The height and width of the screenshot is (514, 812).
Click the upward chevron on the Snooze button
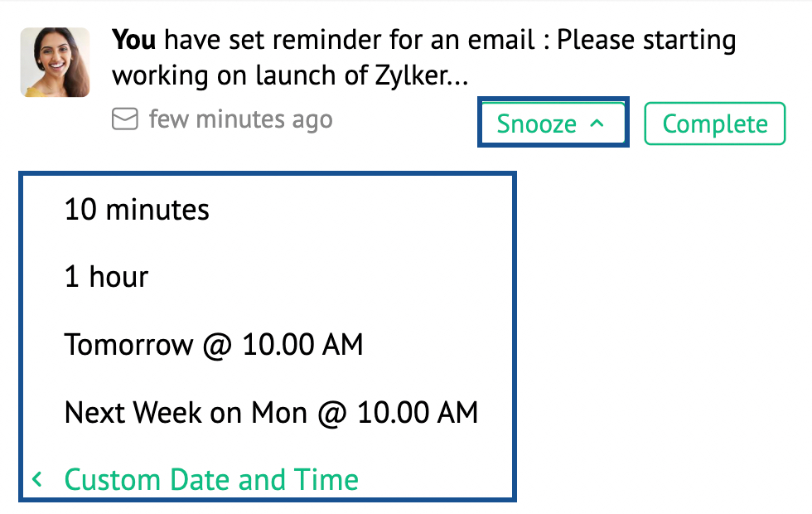[597, 124]
